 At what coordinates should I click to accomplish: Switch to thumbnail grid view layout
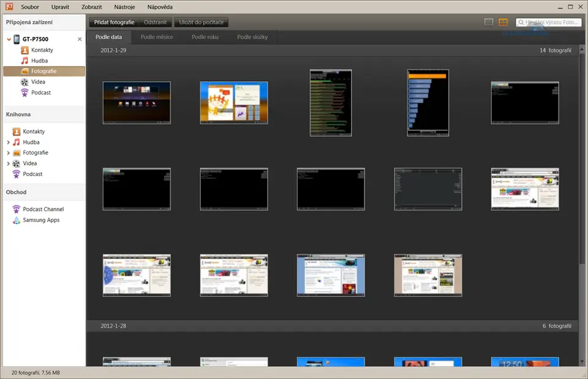503,23
